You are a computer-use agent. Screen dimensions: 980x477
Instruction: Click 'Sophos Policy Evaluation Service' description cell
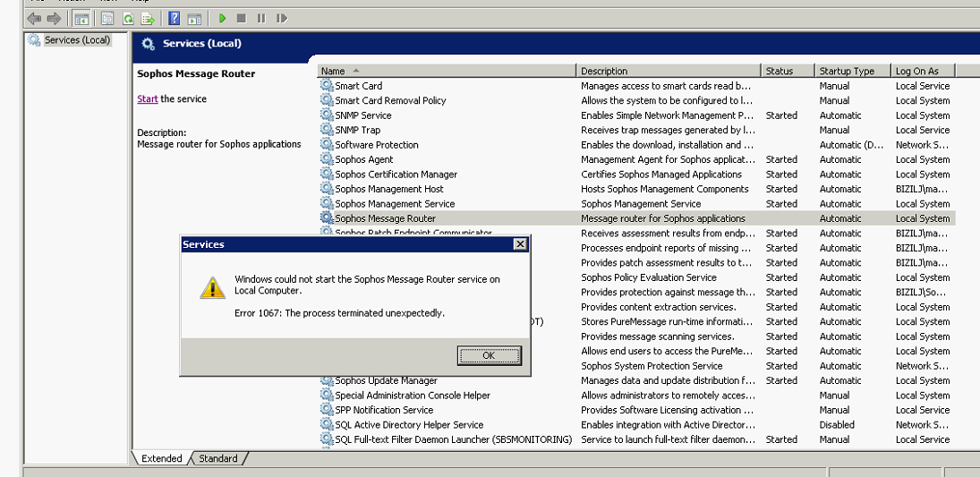tap(649, 277)
